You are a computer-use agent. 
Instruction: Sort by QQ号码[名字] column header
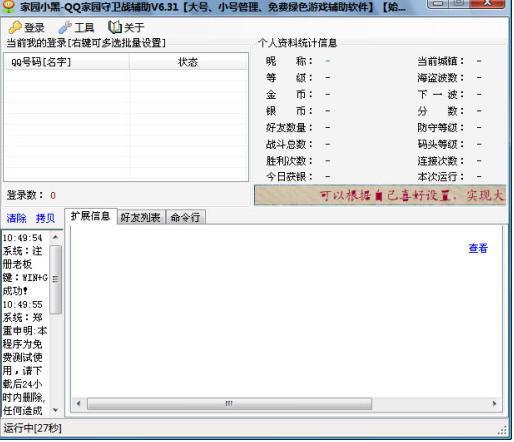click(67, 62)
